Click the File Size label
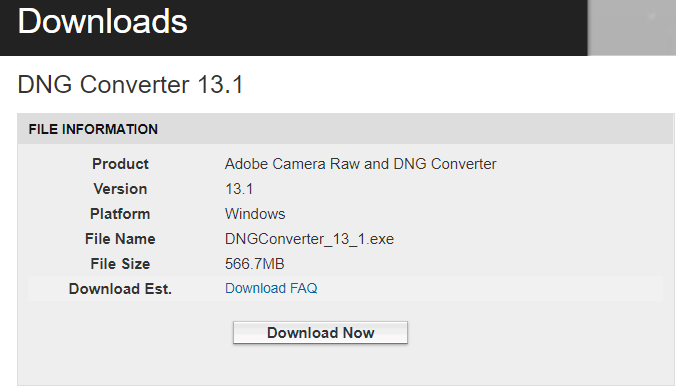This screenshot has width=676, height=387. click(120, 264)
